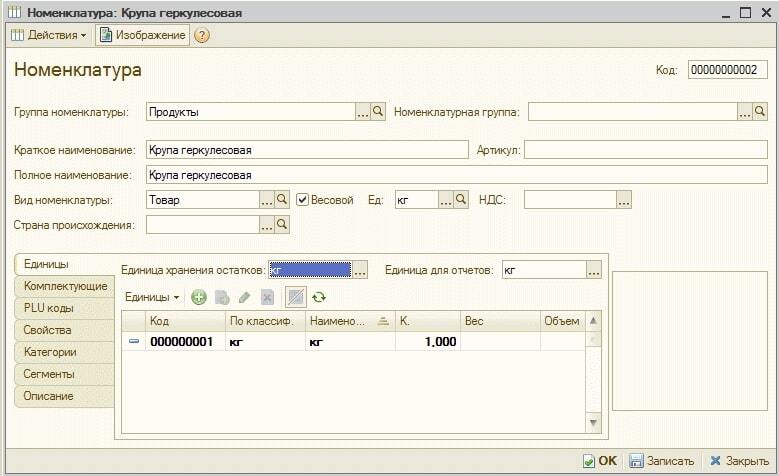Viewport: 779px width, 476px height.
Task: Click the magnifier next to Ед field
Action: point(461,200)
